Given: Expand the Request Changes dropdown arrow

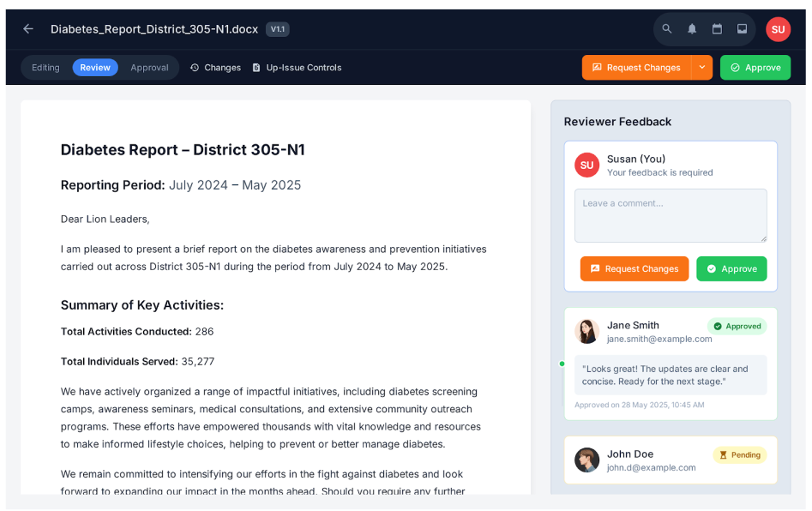Looking at the screenshot, I should pyautogui.click(x=702, y=68).
